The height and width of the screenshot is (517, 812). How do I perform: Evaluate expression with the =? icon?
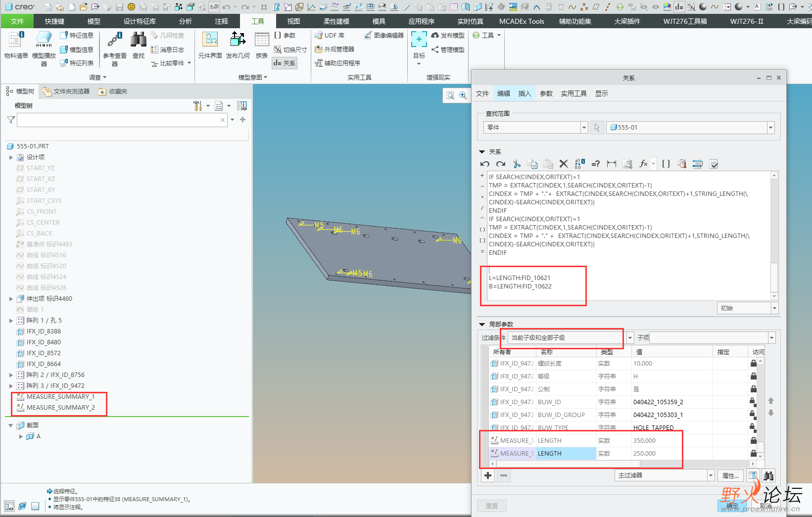point(596,164)
